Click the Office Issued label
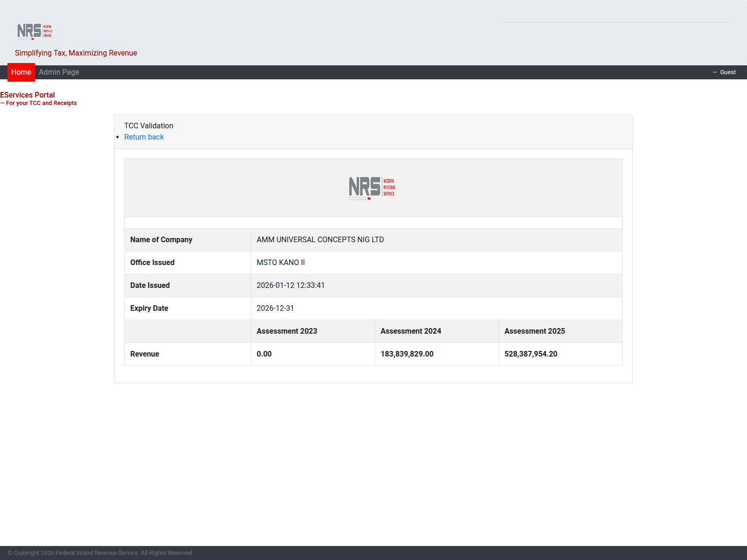Screen dimensions: 747x560 (152, 263)
